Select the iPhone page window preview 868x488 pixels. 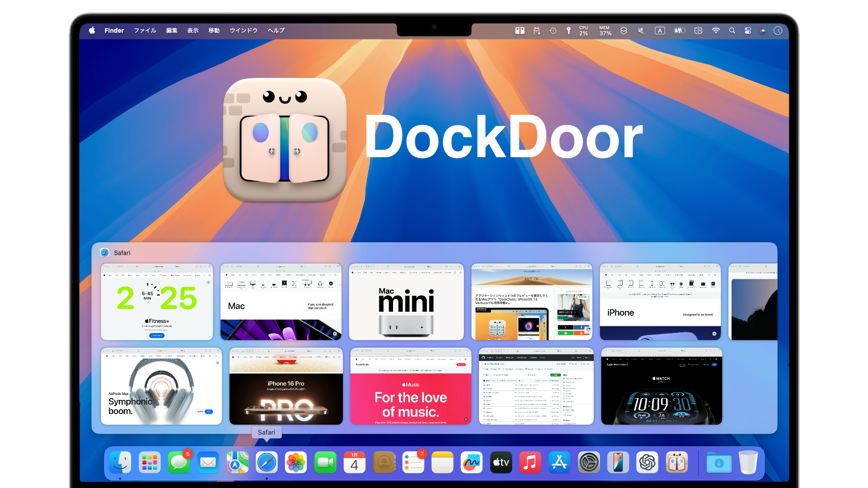coord(660,302)
